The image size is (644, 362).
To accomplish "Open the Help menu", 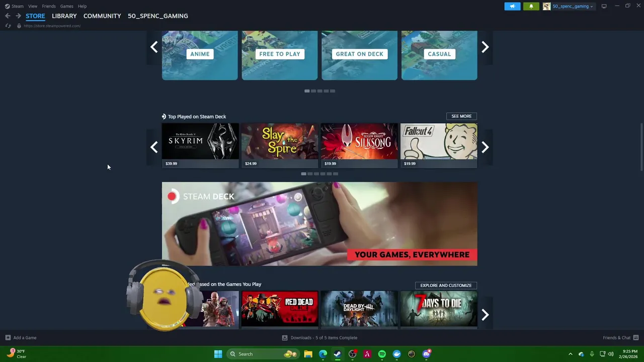I will [x=82, y=6].
